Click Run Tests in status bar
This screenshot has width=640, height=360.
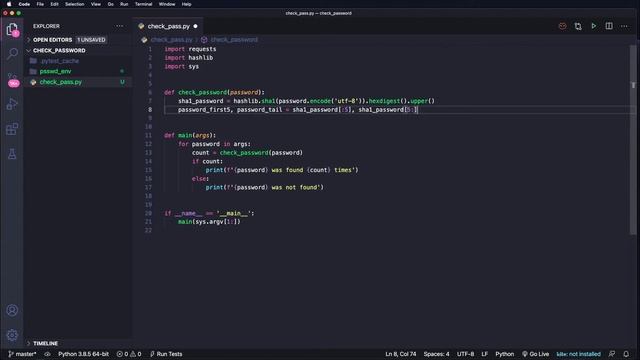pos(166,354)
